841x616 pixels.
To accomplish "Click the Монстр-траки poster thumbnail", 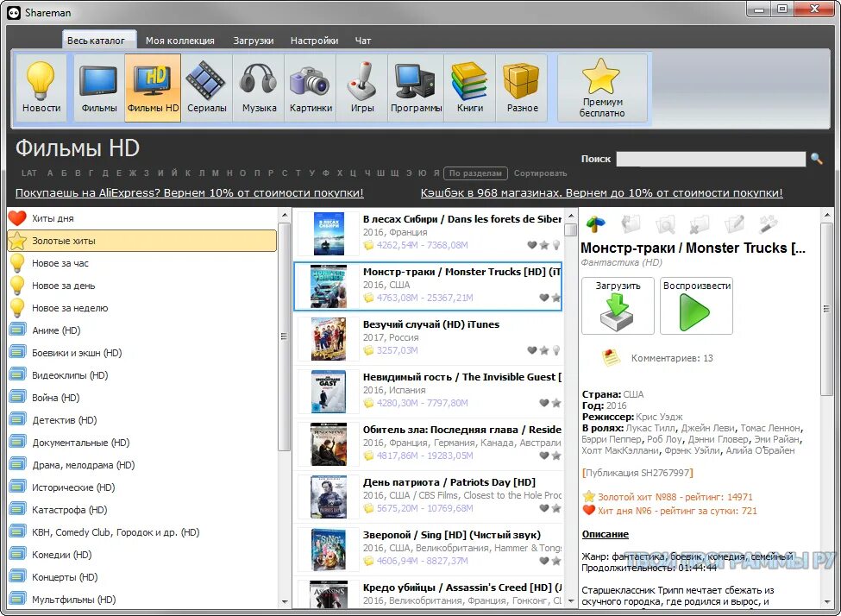I will [x=329, y=286].
